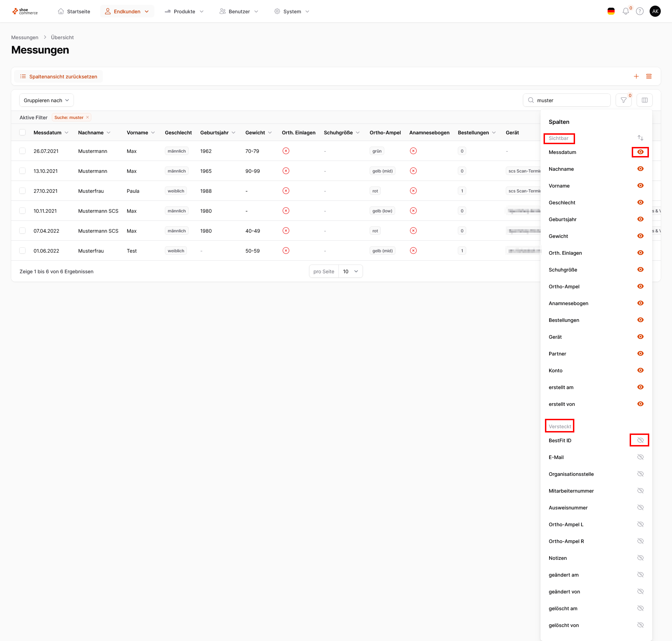Toggle the column settings icon
Viewport: 672px width, 641px height.
[645, 100]
